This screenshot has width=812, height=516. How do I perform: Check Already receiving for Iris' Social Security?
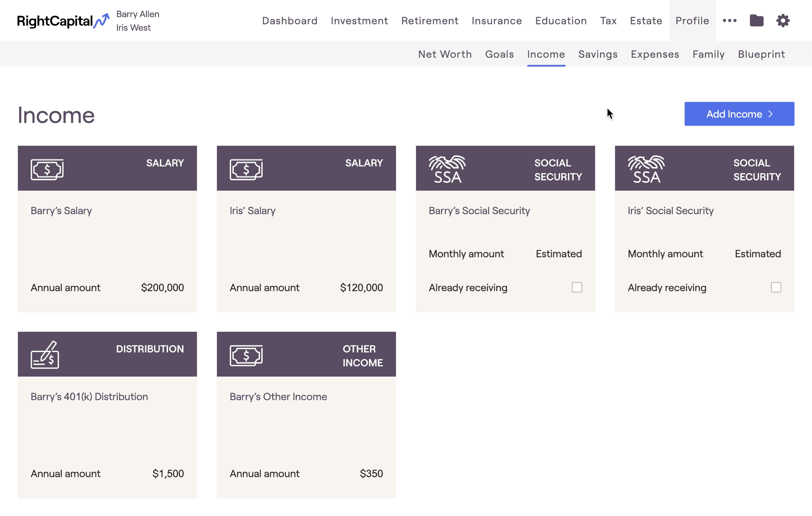(x=776, y=287)
